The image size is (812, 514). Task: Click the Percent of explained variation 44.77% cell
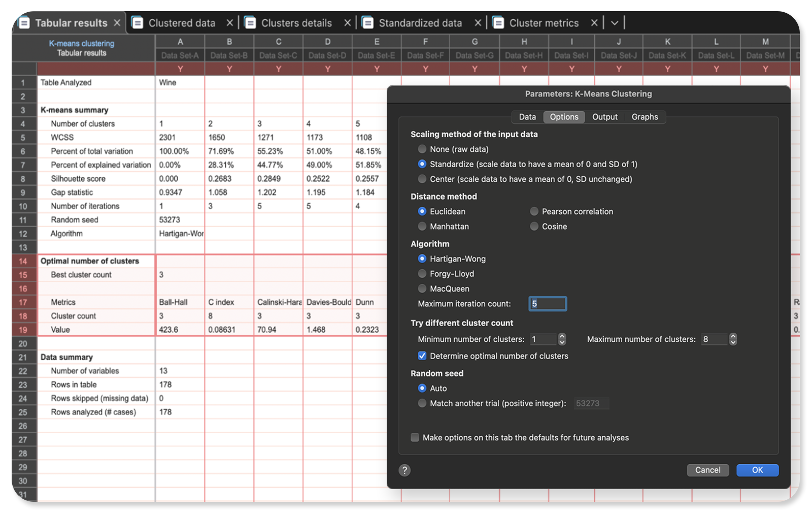[x=279, y=165]
